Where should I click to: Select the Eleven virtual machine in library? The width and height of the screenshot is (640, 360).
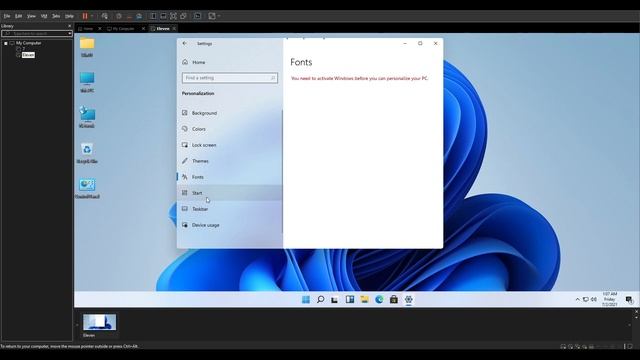(x=28, y=55)
